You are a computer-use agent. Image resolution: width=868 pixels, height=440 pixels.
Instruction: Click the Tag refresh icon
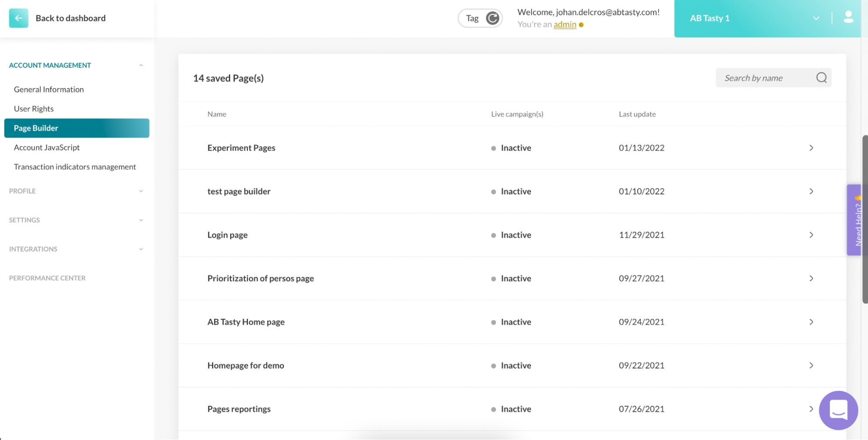click(492, 18)
